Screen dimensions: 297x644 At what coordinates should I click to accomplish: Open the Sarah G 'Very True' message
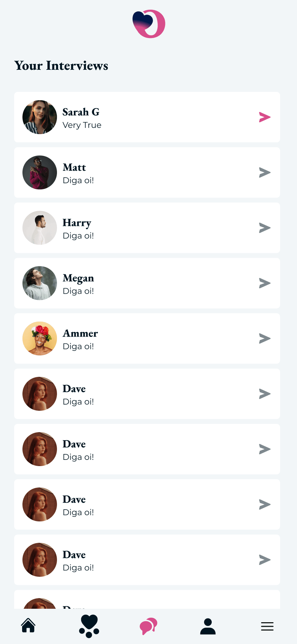[82, 125]
